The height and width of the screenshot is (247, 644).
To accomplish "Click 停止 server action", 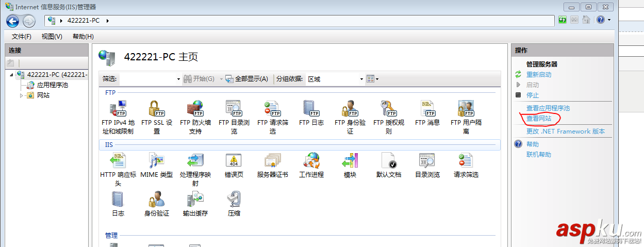I will click(532, 95).
